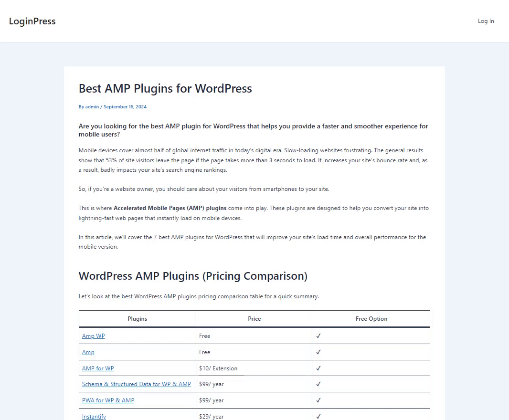This screenshot has height=420, width=509.
Task: Click the sentence "So, if you're a website owner"
Action: tap(204, 189)
